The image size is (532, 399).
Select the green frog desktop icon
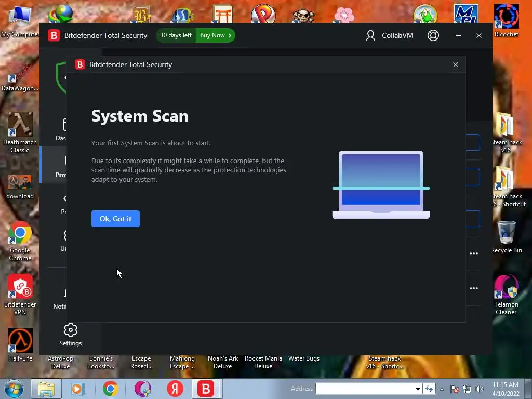coord(425,14)
